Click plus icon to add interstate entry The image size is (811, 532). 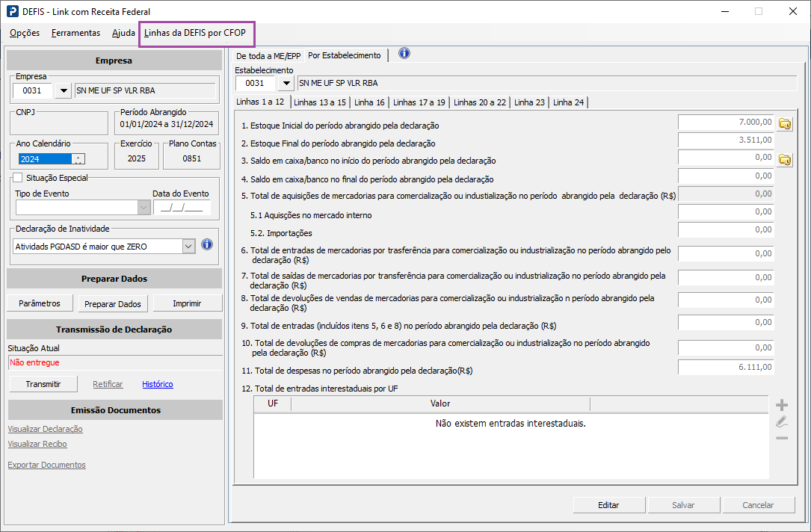(x=782, y=405)
